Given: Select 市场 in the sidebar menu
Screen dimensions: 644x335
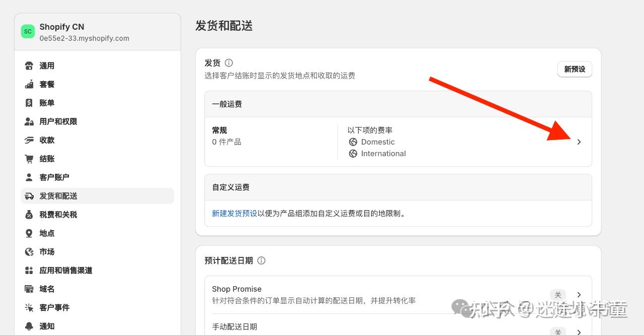Looking at the screenshot, I should [47, 251].
